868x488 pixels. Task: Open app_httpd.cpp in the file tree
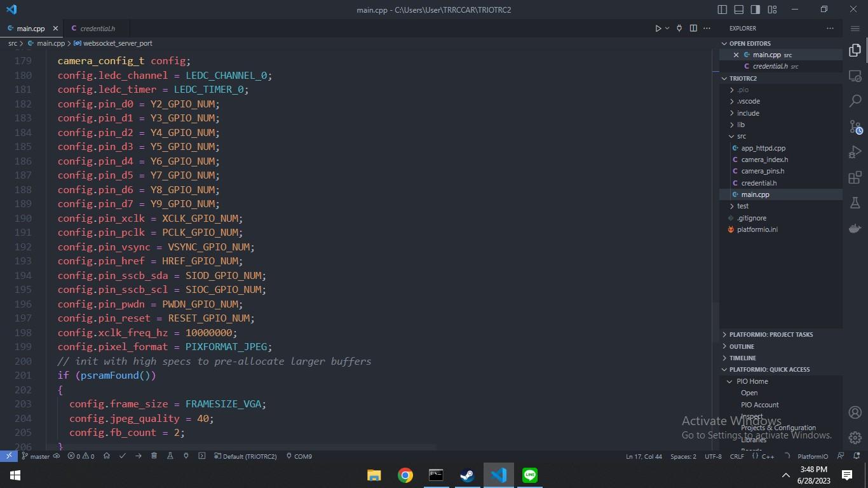pos(781,148)
